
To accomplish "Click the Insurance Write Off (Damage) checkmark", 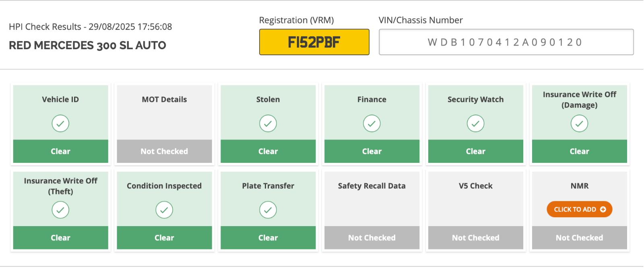I will pos(579,123).
